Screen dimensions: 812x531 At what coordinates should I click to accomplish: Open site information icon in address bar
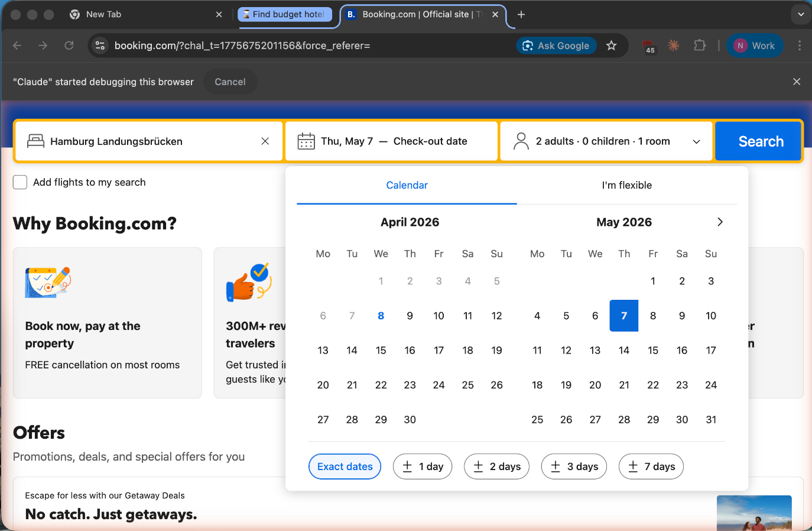(x=100, y=46)
